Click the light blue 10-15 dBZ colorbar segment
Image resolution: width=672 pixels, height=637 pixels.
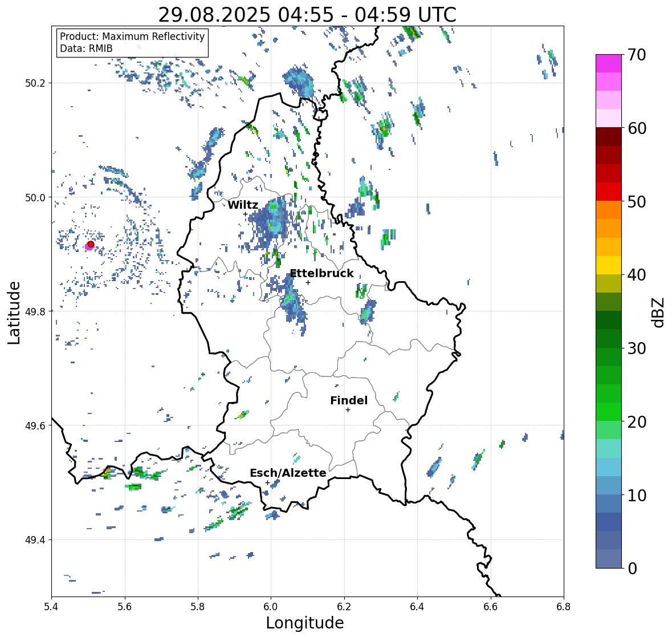[609, 467]
